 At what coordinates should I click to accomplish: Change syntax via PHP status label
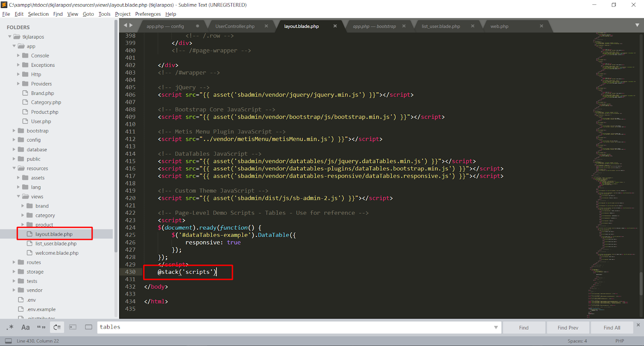[x=619, y=341]
